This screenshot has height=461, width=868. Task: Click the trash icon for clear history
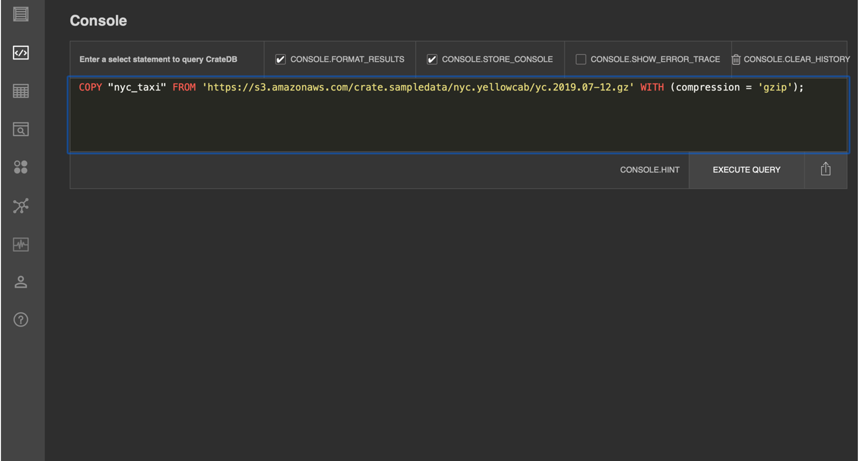pyautogui.click(x=736, y=60)
